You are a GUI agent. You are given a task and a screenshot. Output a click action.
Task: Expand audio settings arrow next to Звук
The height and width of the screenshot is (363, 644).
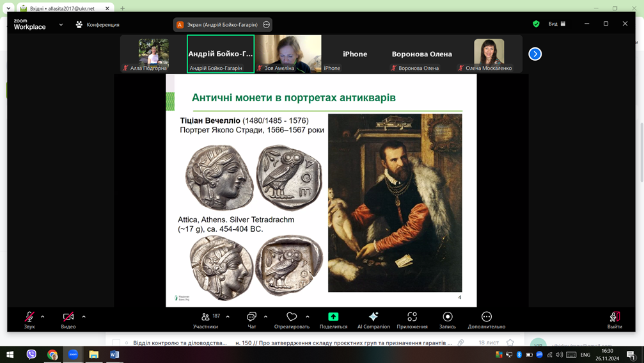tap(43, 316)
